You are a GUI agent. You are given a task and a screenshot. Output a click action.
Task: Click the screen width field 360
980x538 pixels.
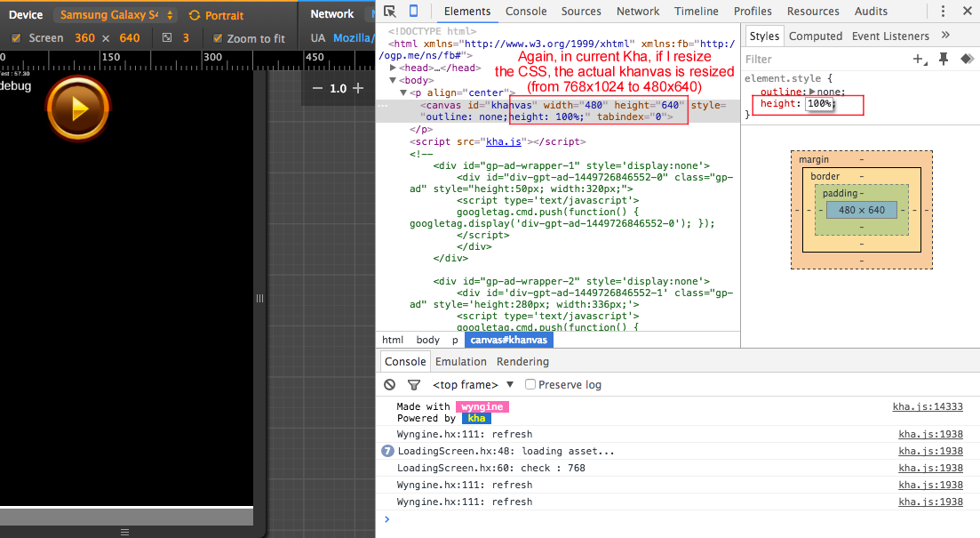point(85,38)
